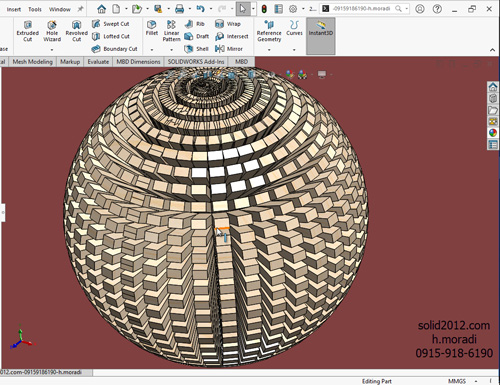The height and width of the screenshot is (385, 500).
Task: Expand the Open file dropdown arrow
Action: (147, 9)
